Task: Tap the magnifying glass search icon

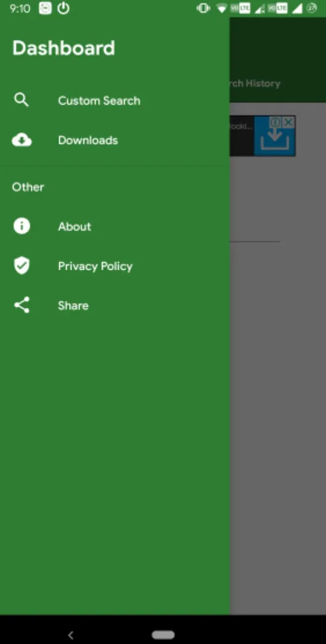Action: tap(22, 100)
